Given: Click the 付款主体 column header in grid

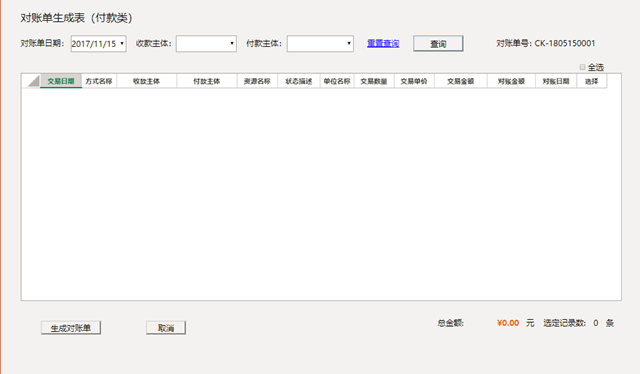Looking at the screenshot, I should click(207, 81).
